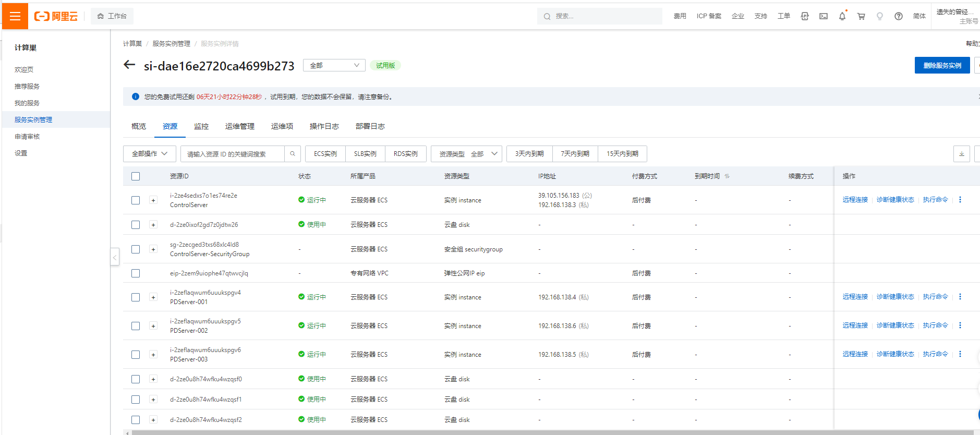Switch to the 操作日志 tab
This screenshot has width=980, height=435.
pos(324,126)
